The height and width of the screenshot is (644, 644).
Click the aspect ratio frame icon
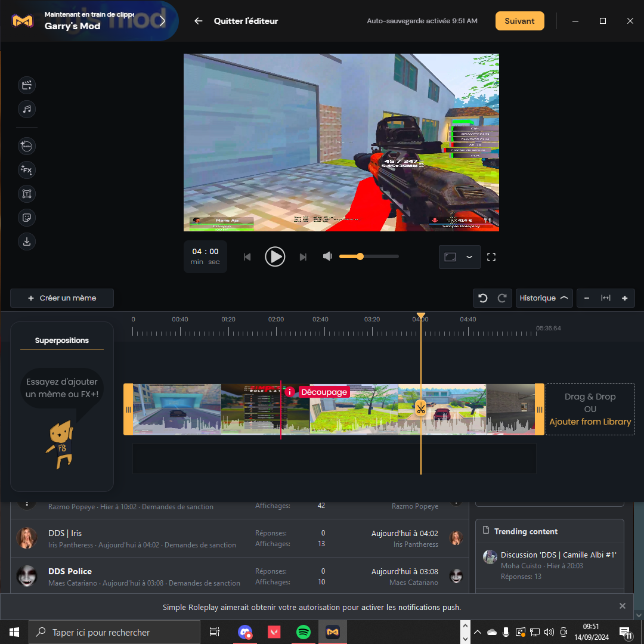(450, 257)
